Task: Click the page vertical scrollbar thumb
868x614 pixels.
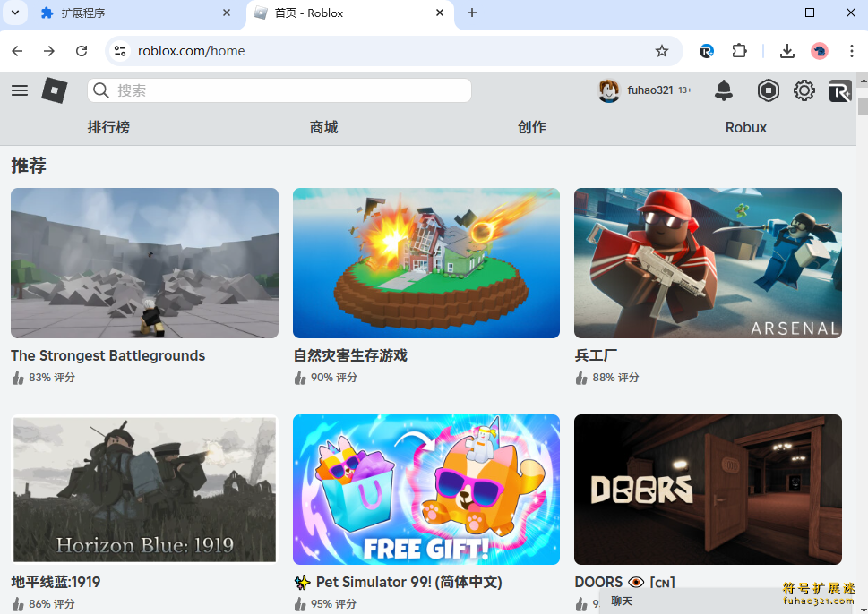Action: pos(863,106)
